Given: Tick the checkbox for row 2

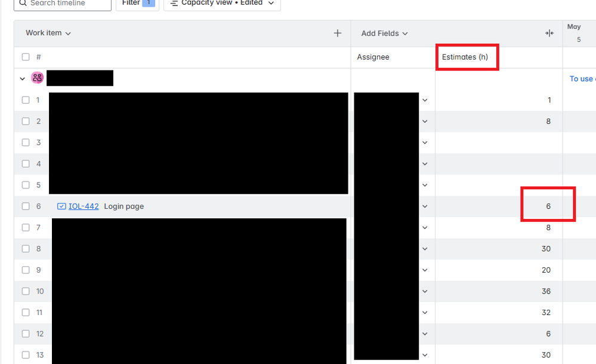Looking at the screenshot, I should click(26, 121).
